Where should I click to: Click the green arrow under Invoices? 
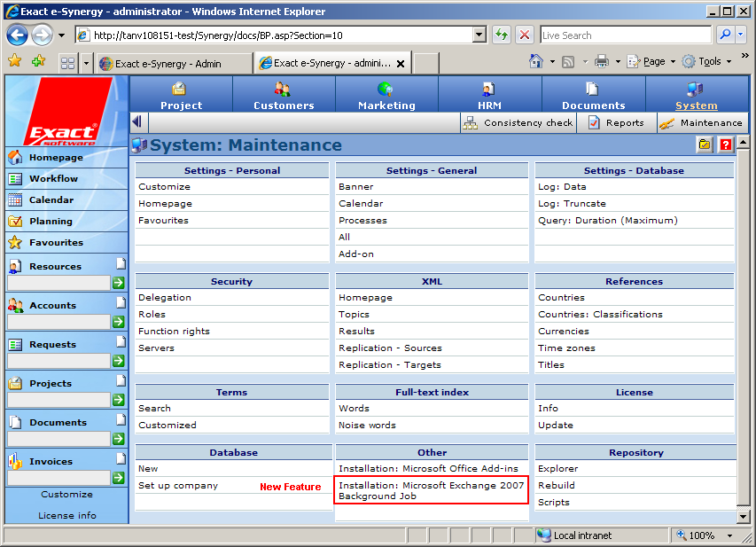[x=118, y=478]
